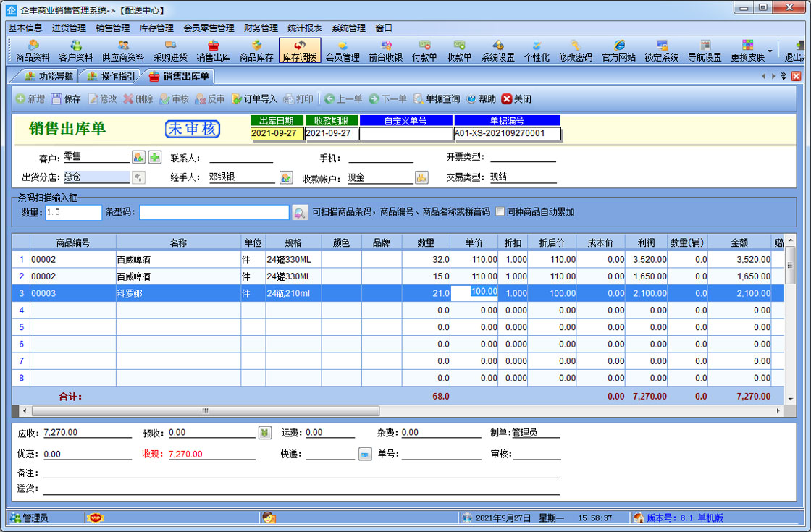Expand the toolbar overflow arrow after 更换皮肤
The image size is (811, 532).
(770, 51)
